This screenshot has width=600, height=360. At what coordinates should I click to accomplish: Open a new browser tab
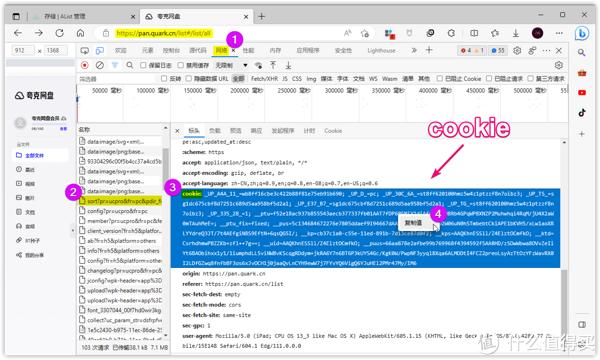(261, 16)
